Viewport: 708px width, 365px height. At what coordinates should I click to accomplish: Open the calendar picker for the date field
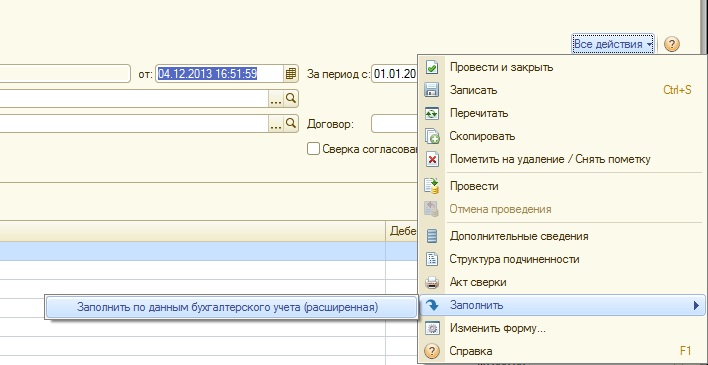[x=291, y=74]
